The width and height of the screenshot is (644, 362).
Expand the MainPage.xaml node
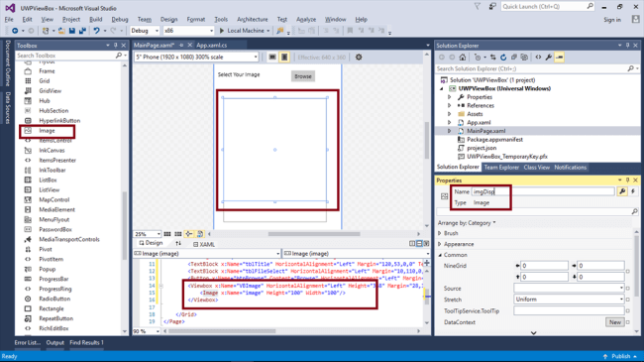[x=450, y=131]
